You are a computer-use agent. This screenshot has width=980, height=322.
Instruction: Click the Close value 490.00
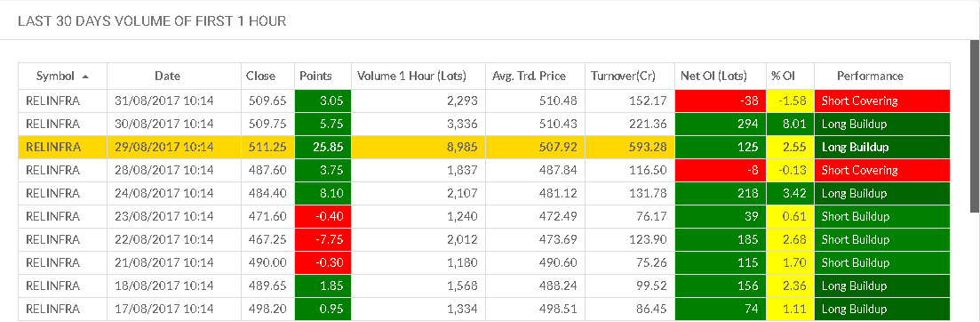pos(267,262)
